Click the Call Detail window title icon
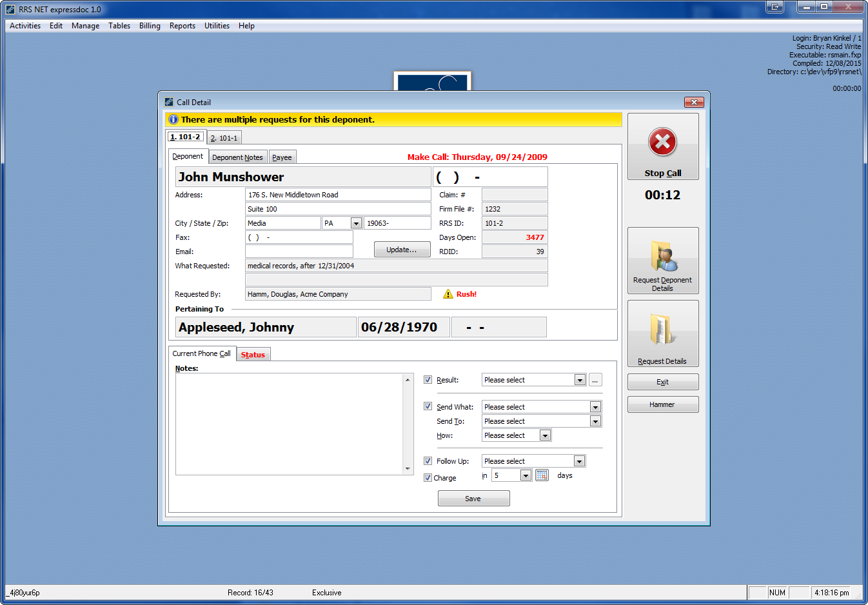This screenshot has width=868, height=605. (x=169, y=102)
